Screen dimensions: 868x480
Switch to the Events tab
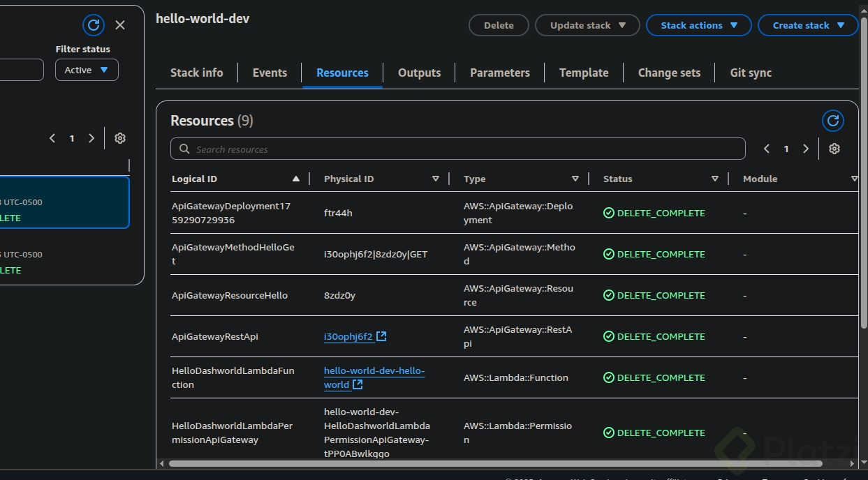pyautogui.click(x=270, y=73)
